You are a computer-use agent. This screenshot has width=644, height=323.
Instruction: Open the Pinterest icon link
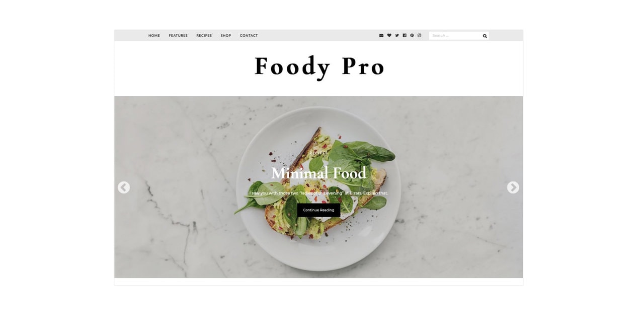coord(412,35)
